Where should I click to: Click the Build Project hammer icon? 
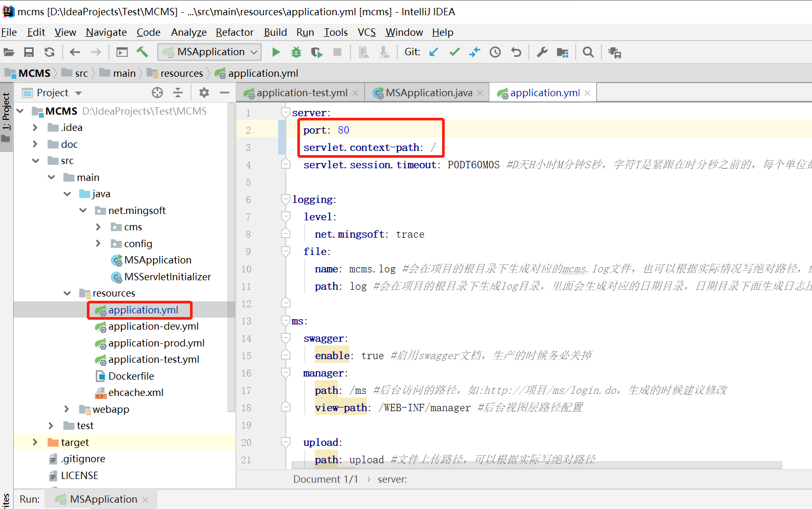(142, 52)
